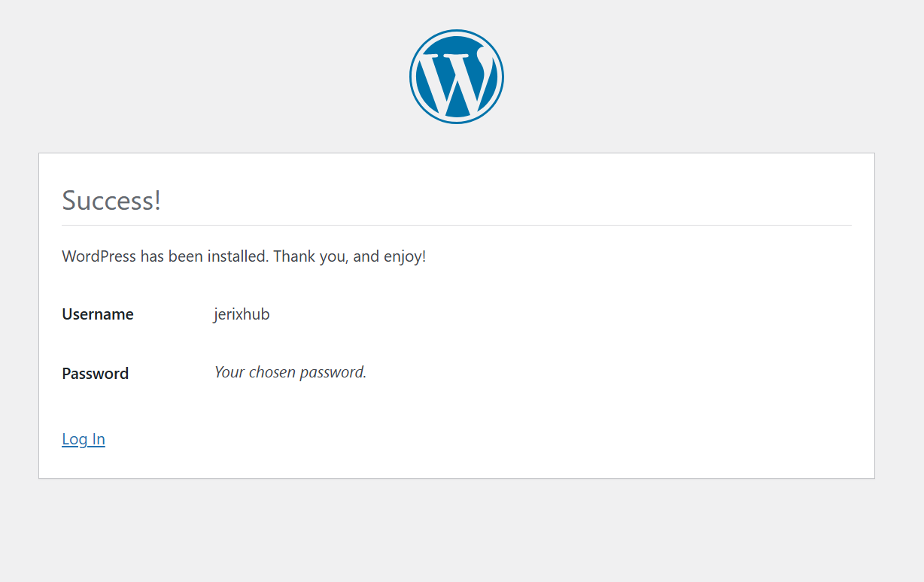Image resolution: width=924 pixels, height=582 pixels.
Task: Select the username value jerixhub
Action: tap(241, 314)
